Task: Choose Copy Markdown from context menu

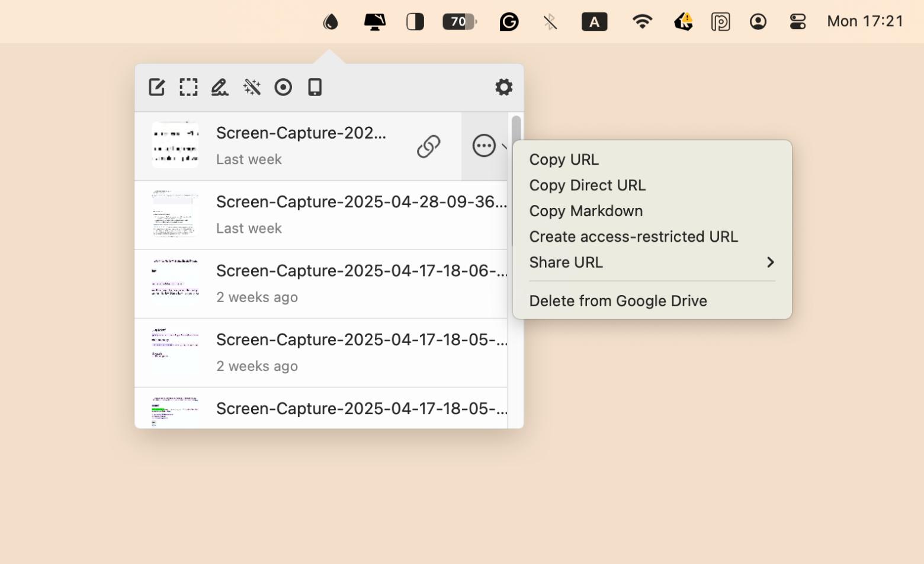Action: tap(585, 211)
